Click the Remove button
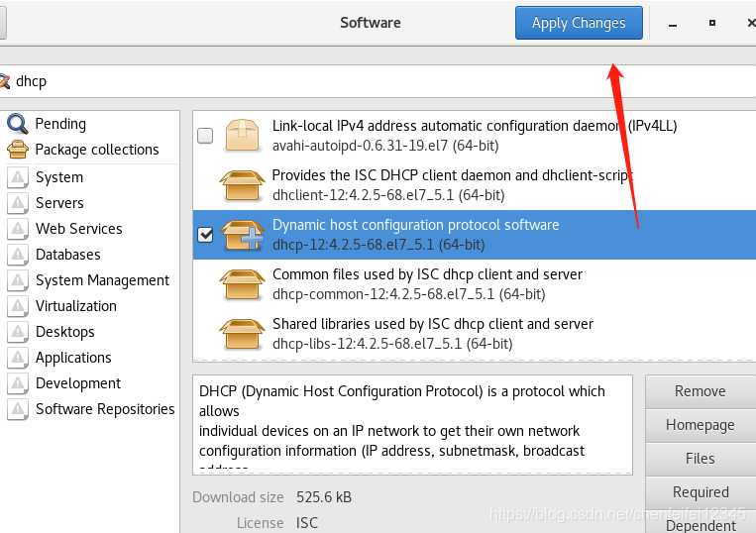756x533 pixels. (701, 391)
